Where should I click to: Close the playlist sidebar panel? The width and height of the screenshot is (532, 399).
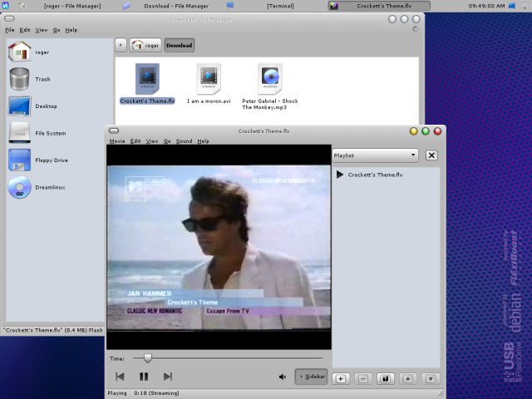click(x=431, y=155)
